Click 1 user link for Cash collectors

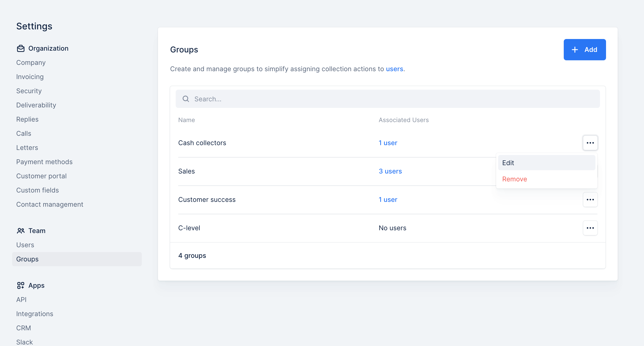388,143
